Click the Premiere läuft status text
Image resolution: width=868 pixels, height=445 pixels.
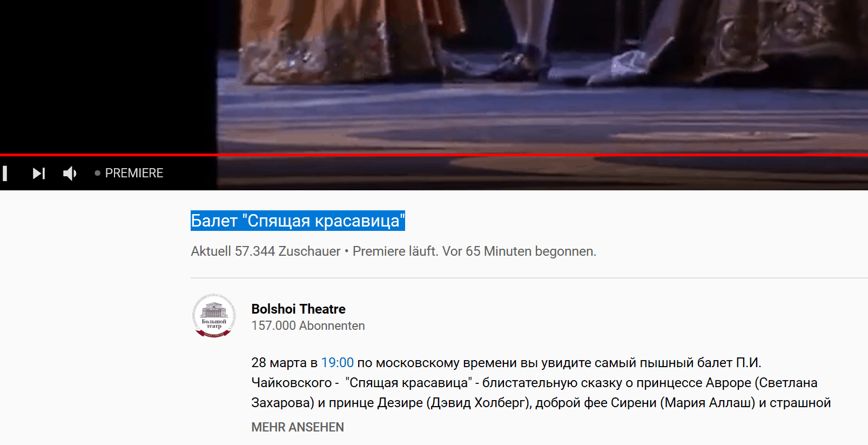395,251
